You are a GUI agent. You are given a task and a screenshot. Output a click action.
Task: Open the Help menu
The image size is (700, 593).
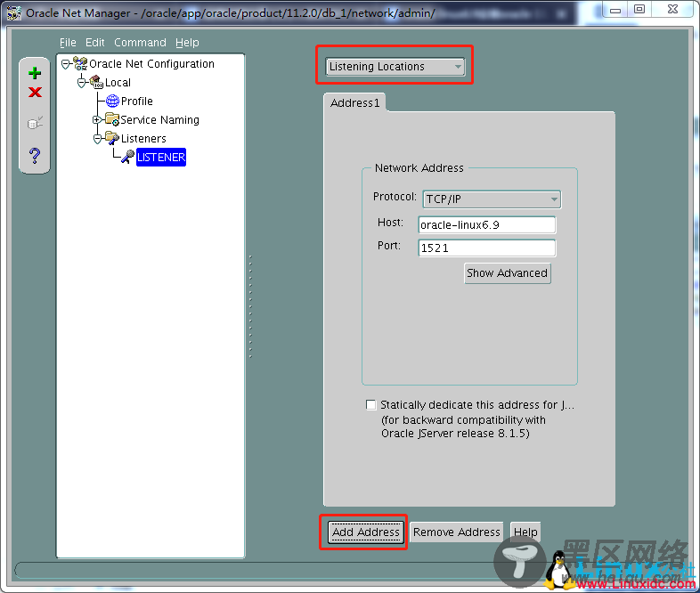click(x=187, y=43)
